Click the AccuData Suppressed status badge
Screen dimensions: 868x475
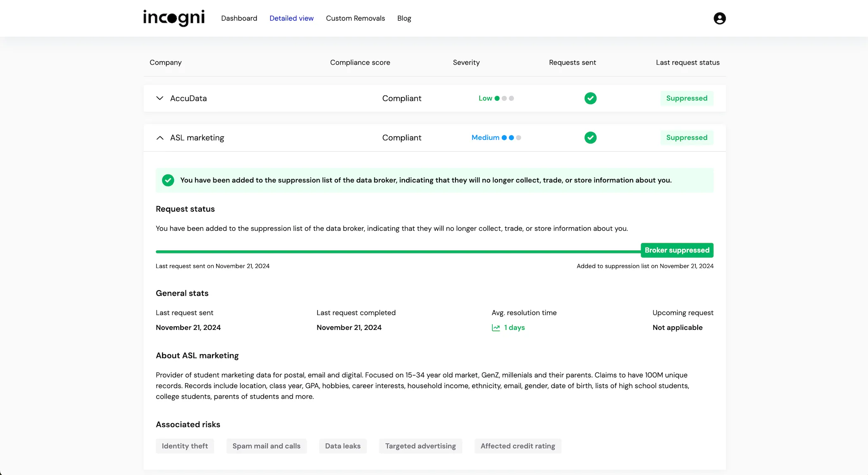coord(687,98)
